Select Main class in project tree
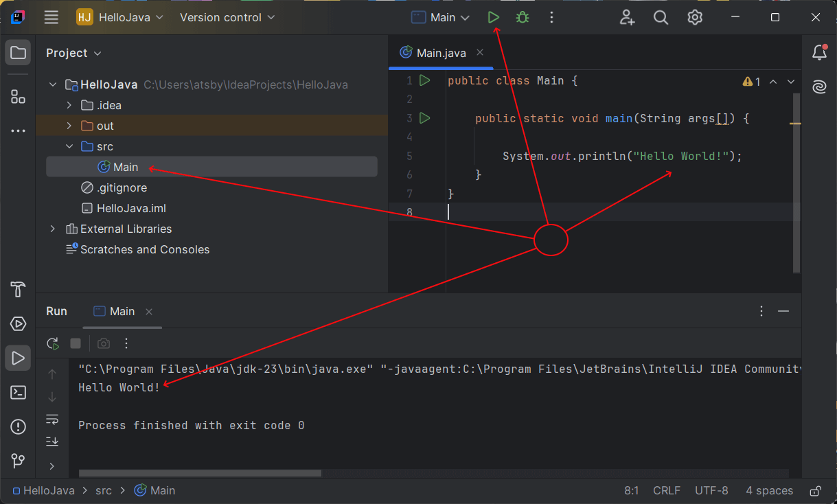The image size is (837, 504). tap(211, 167)
